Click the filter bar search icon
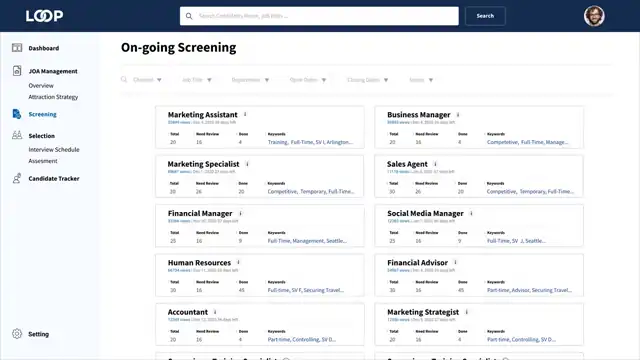 (x=124, y=79)
